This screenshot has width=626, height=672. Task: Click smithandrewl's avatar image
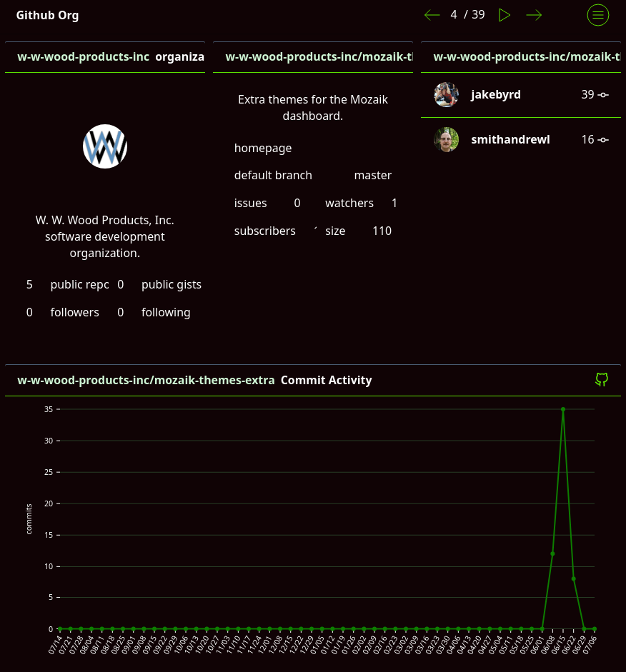pyautogui.click(x=447, y=140)
